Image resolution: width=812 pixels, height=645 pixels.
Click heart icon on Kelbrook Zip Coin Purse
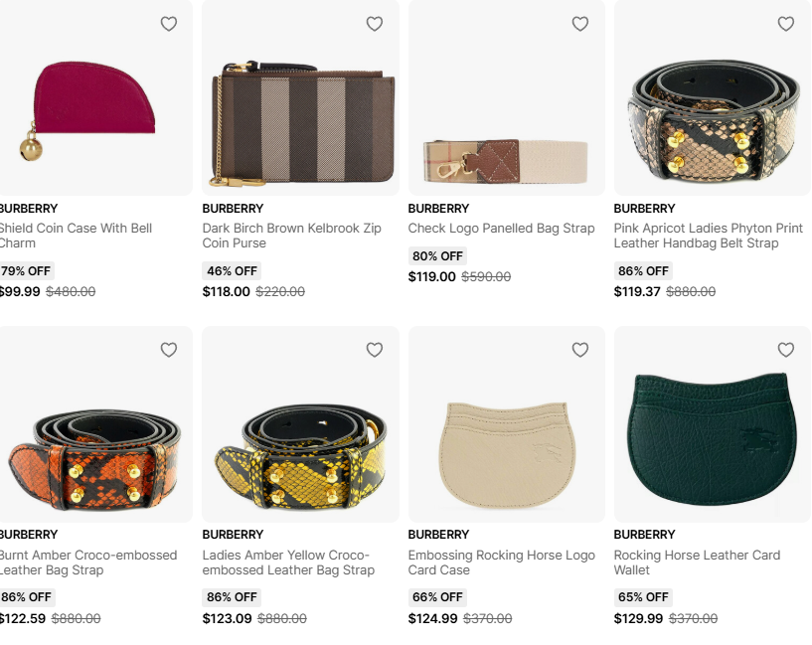375,24
